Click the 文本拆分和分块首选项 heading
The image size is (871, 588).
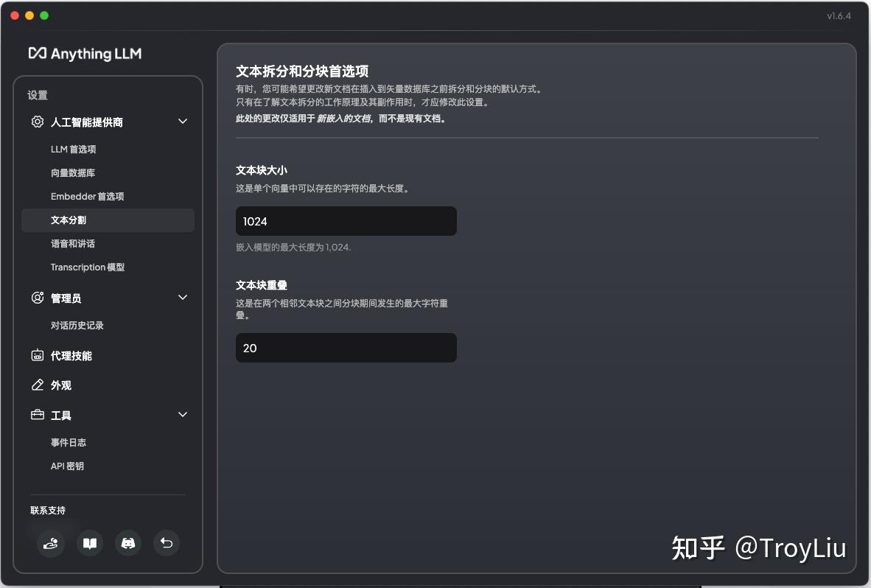(302, 71)
